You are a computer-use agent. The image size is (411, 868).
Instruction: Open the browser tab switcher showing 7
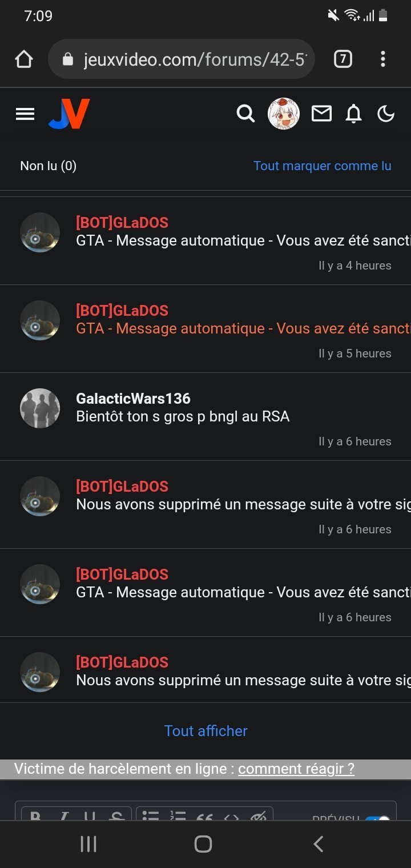(342, 59)
